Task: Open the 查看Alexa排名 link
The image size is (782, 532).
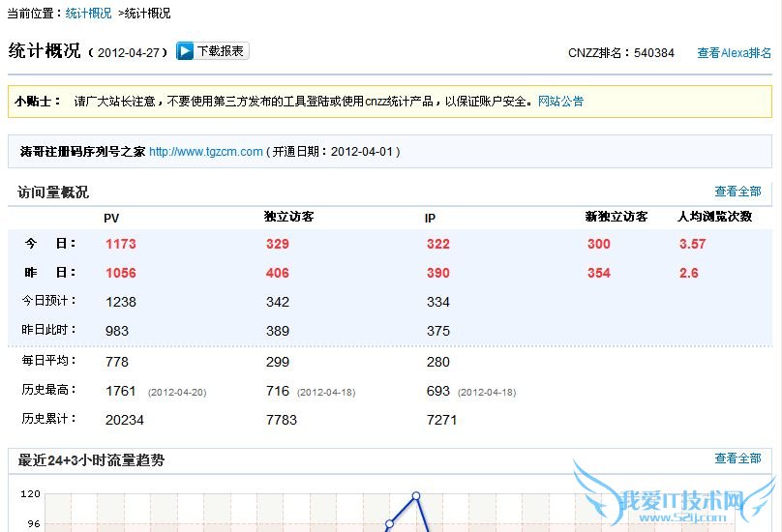Action: click(734, 53)
